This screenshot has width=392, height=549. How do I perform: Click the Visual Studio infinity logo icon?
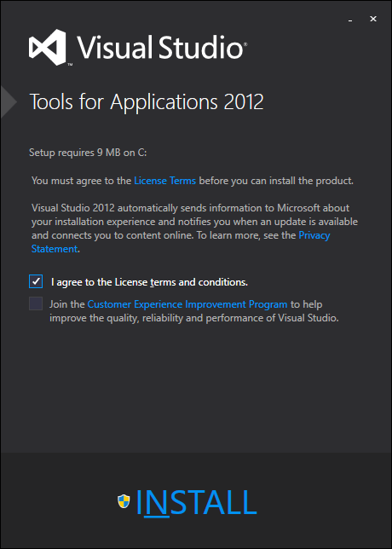pos(48,47)
